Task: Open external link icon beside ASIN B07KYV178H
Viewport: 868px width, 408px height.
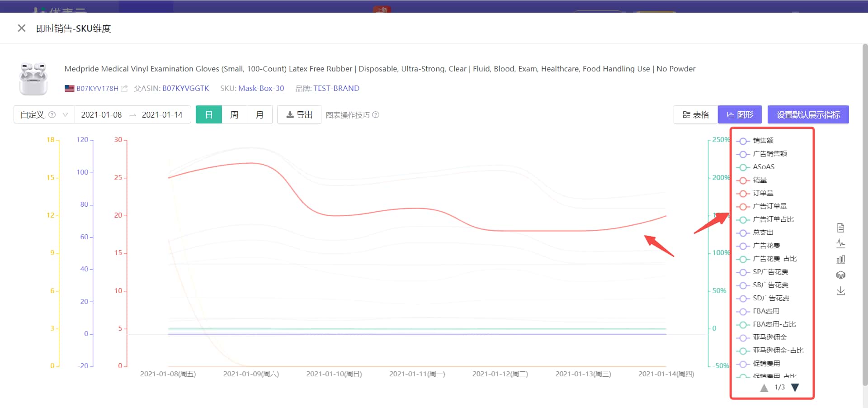Action: pos(124,89)
